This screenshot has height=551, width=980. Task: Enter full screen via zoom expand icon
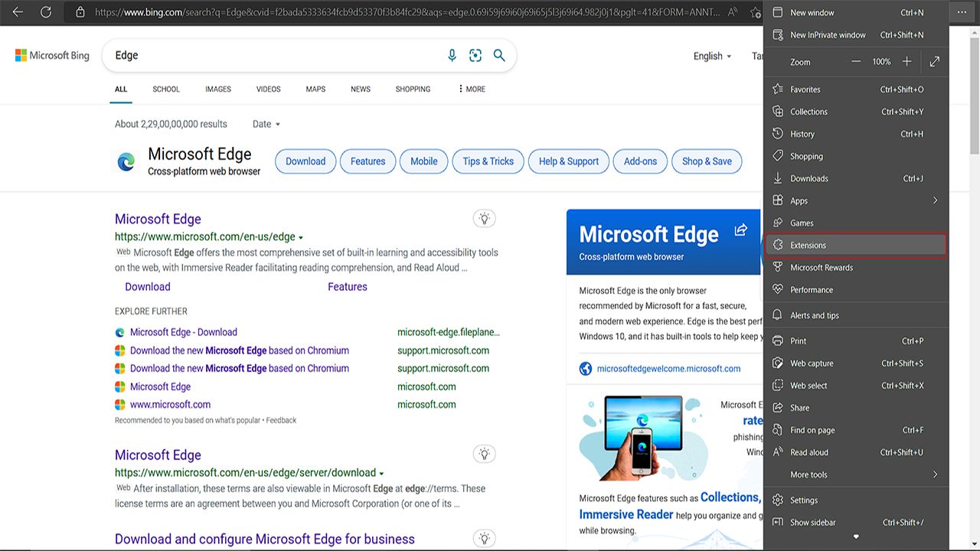[935, 61]
